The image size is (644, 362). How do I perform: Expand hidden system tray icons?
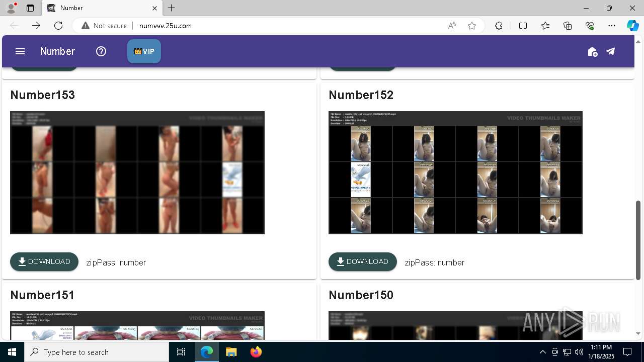tap(542, 352)
